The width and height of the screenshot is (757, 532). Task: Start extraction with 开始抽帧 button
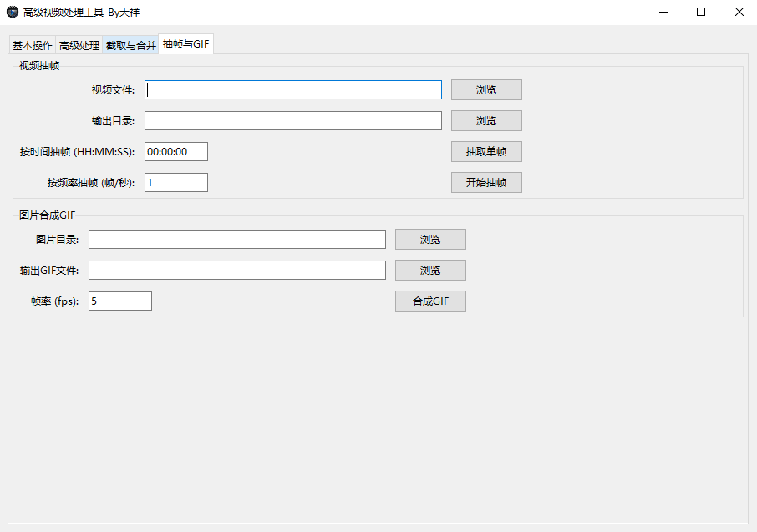tap(486, 183)
